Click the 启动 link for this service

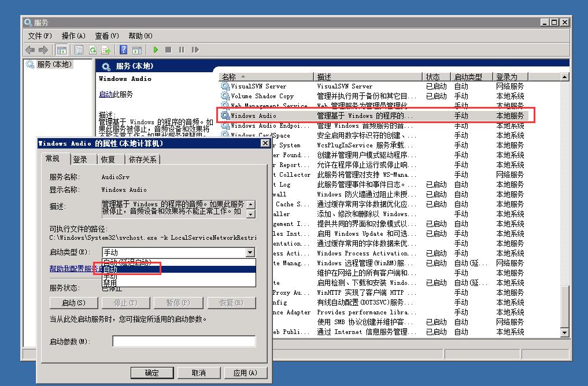click(x=106, y=94)
